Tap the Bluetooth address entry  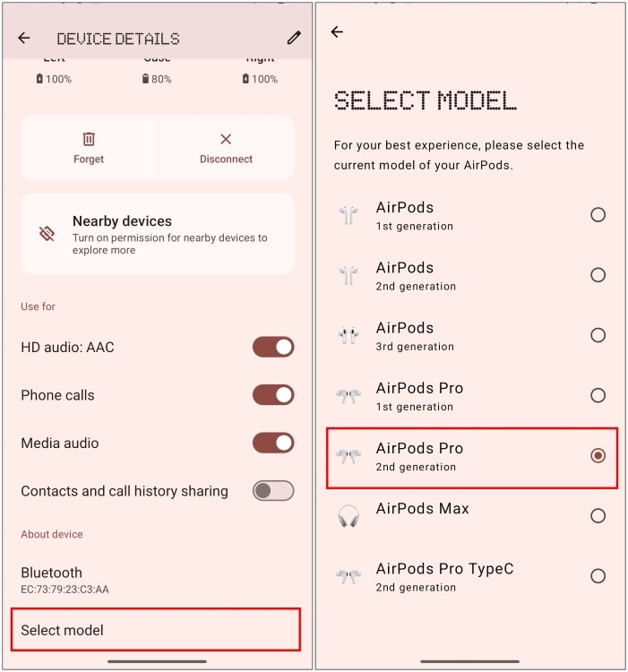point(157,581)
